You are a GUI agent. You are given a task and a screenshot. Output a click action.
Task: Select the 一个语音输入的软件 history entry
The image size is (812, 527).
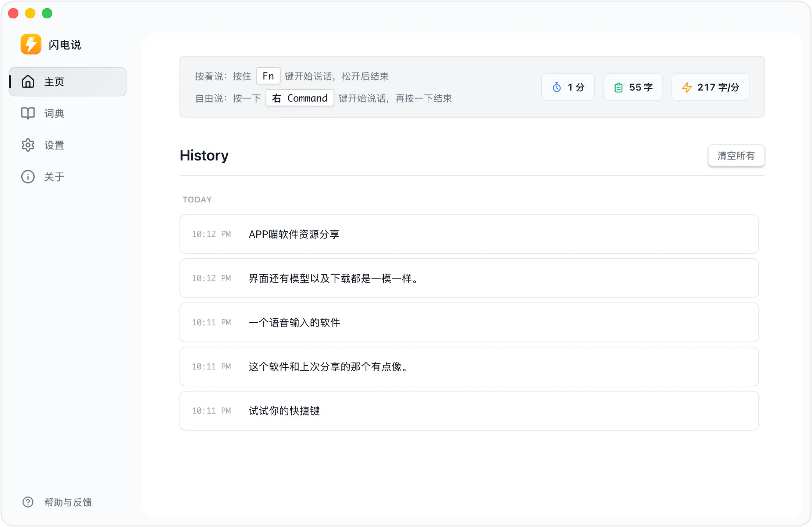(469, 322)
